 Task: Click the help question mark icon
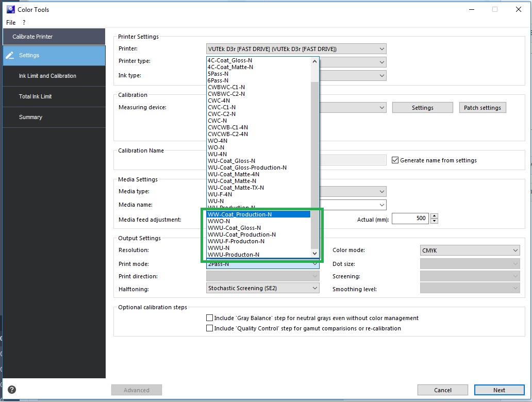click(x=12, y=390)
